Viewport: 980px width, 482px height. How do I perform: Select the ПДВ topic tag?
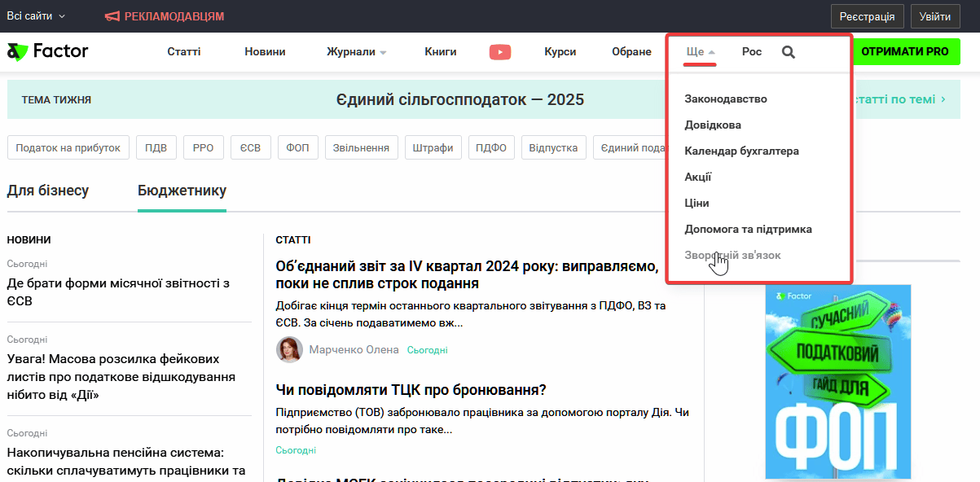click(156, 148)
